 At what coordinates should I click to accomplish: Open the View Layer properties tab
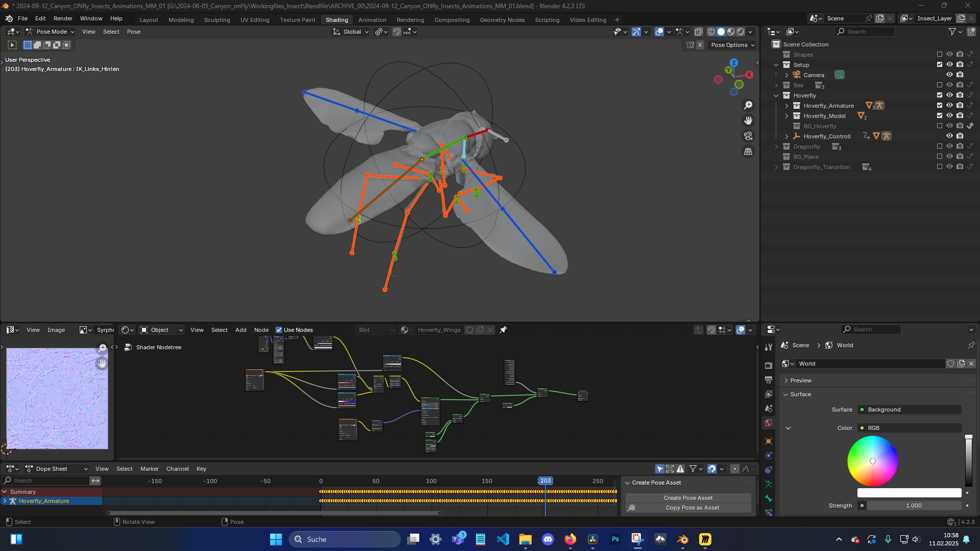pyautogui.click(x=769, y=394)
